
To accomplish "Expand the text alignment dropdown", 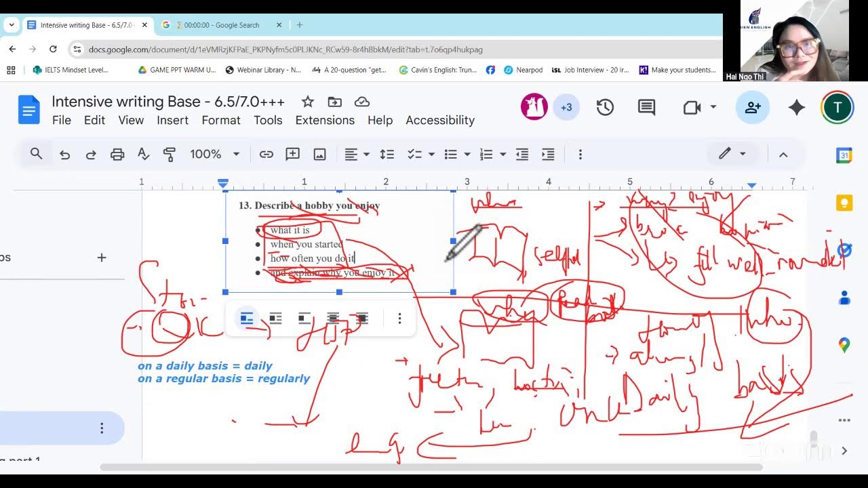I will [x=366, y=155].
